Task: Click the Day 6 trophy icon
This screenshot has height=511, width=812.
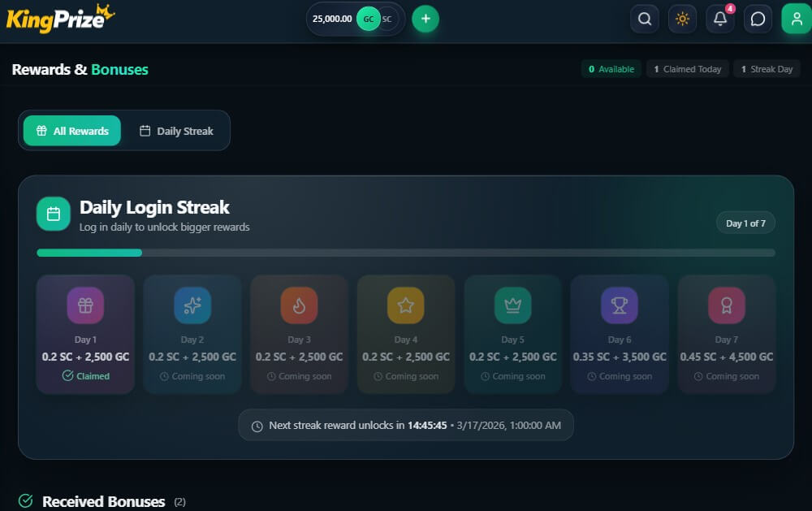Action: [x=620, y=306]
